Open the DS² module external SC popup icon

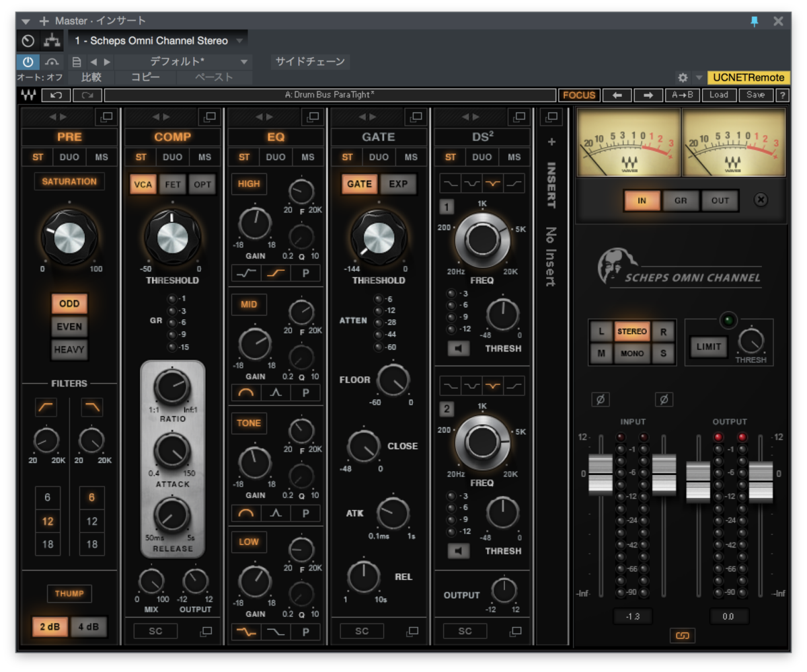click(x=516, y=631)
